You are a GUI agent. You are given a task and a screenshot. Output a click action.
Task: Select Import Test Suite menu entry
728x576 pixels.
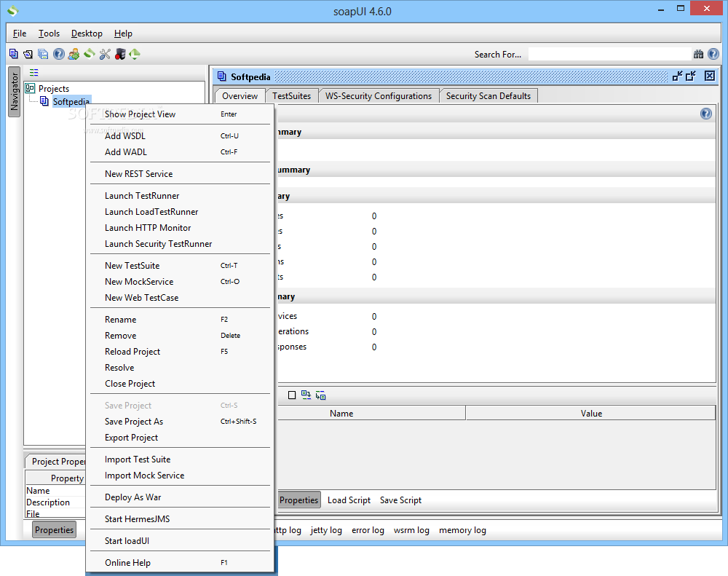pos(180,459)
